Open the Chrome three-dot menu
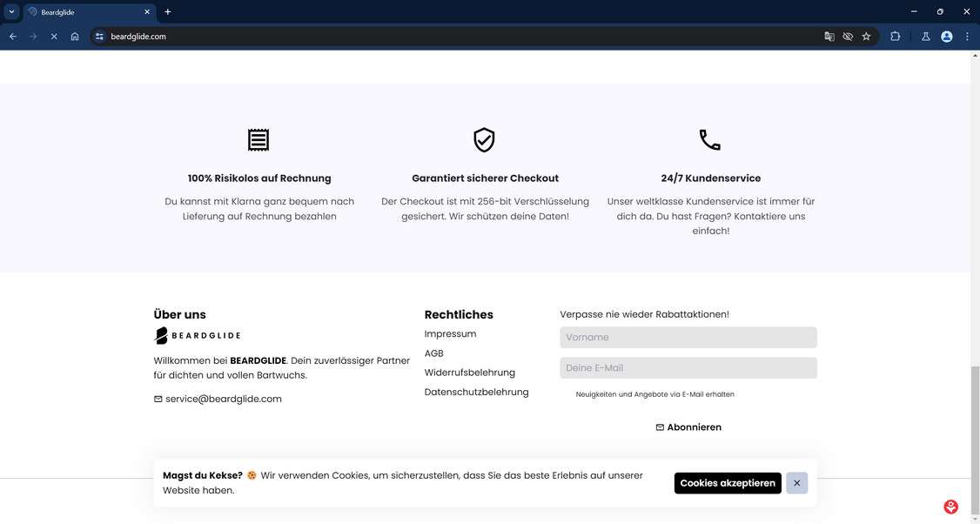The image size is (980, 524). (967, 37)
